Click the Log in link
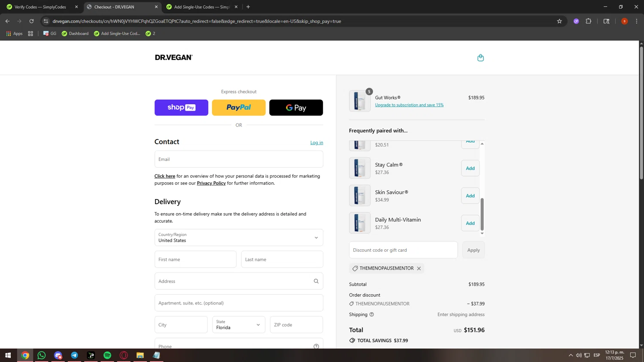Viewport: 644px width, 362px height. click(317, 142)
